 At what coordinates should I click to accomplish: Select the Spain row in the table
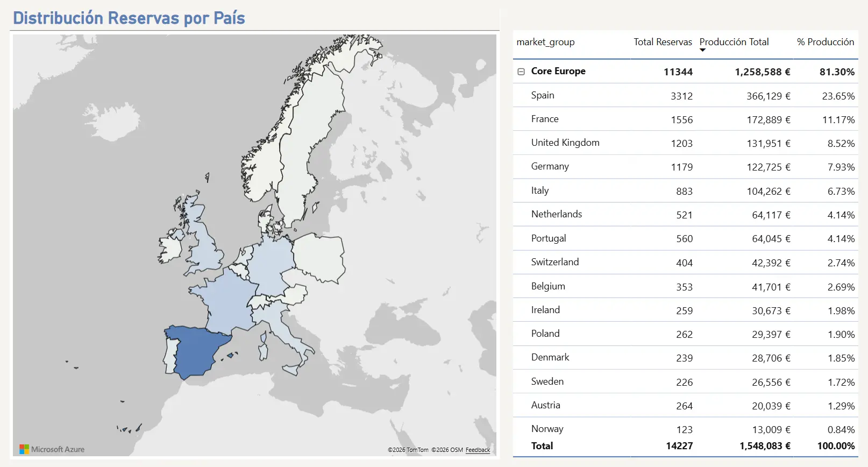686,95
